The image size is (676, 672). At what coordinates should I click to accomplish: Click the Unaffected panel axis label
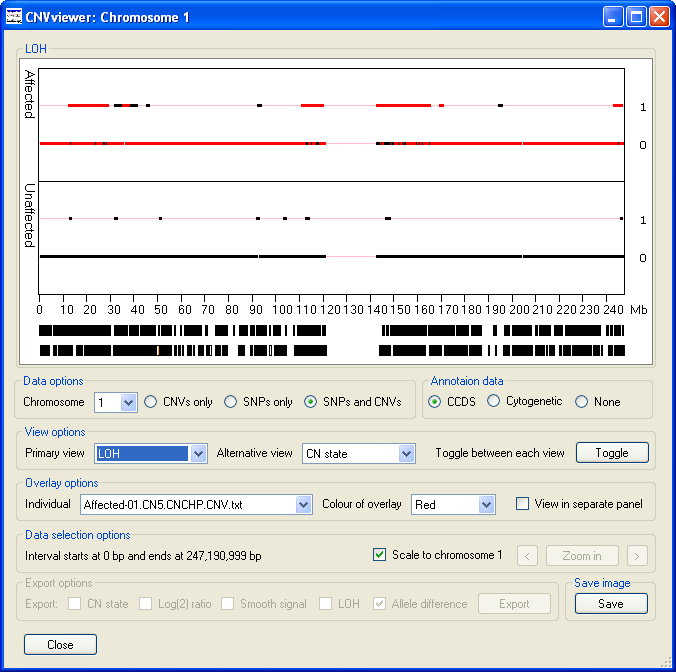[29, 216]
